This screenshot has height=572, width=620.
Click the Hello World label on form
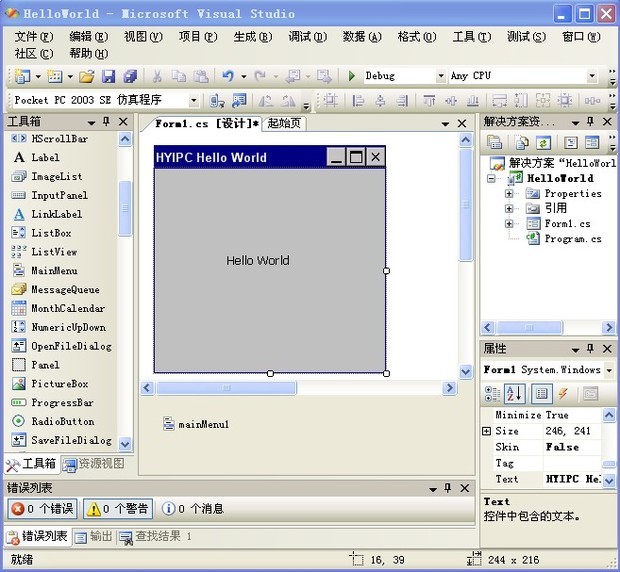click(x=258, y=261)
